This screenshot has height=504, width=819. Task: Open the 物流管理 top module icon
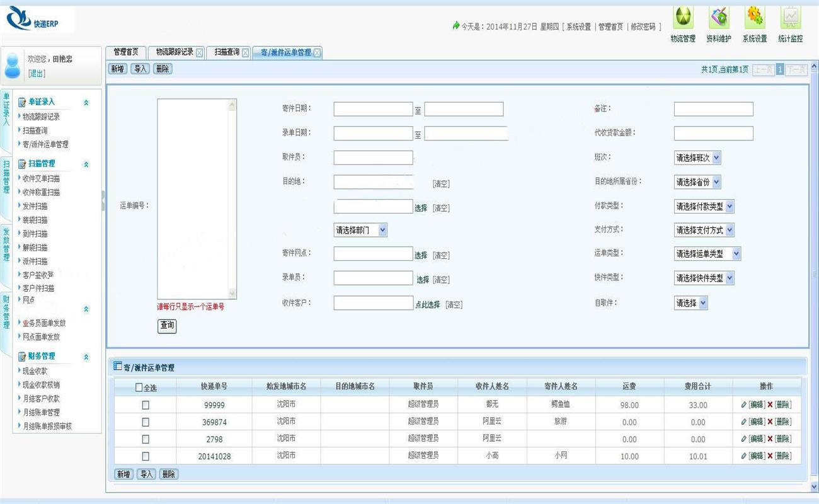pyautogui.click(x=684, y=18)
